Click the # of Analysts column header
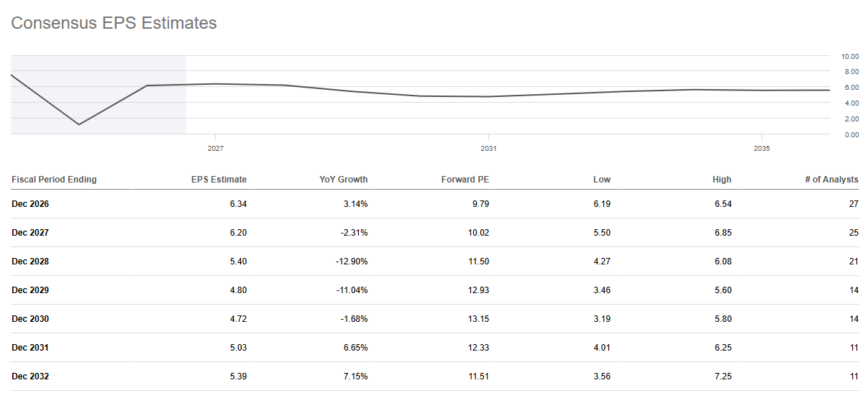The width and height of the screenshot is (868, 393). point(831,180)
